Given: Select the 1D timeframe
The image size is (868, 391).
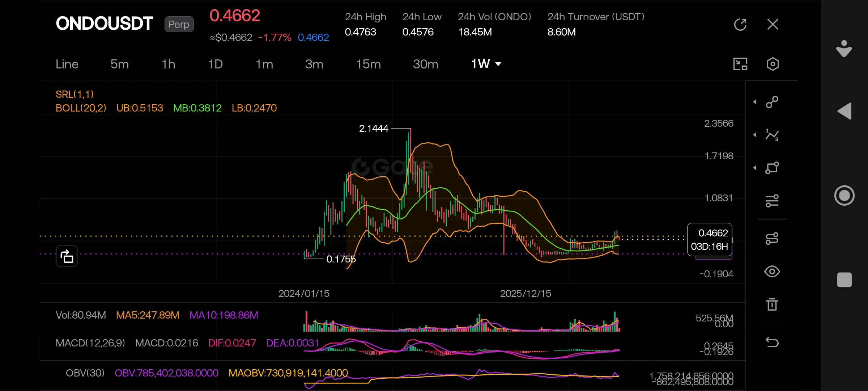Looking at the screenshot, I should (215, 64).
